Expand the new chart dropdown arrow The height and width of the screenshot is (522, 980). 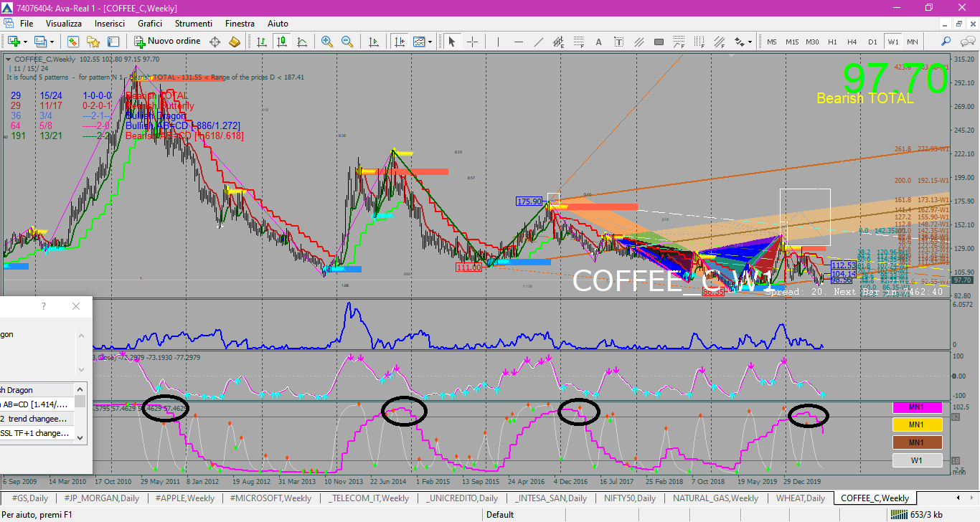[25, 42]
